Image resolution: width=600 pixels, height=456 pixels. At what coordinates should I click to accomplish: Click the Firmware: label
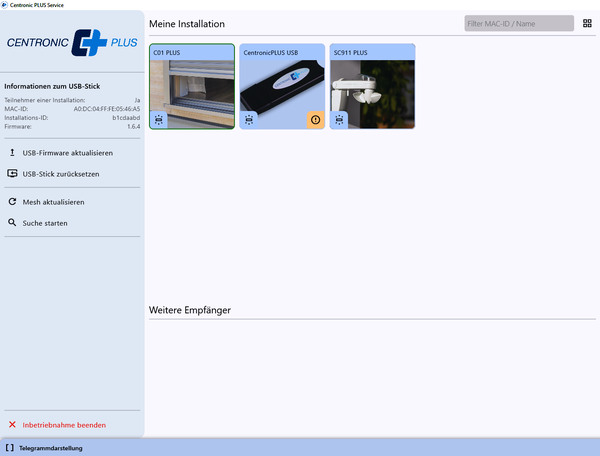tap(18, 126)
